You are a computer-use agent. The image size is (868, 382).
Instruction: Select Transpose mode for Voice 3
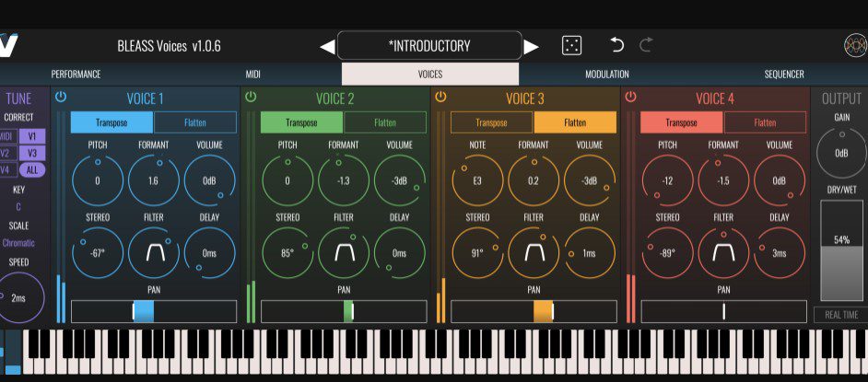coord(491,122)
